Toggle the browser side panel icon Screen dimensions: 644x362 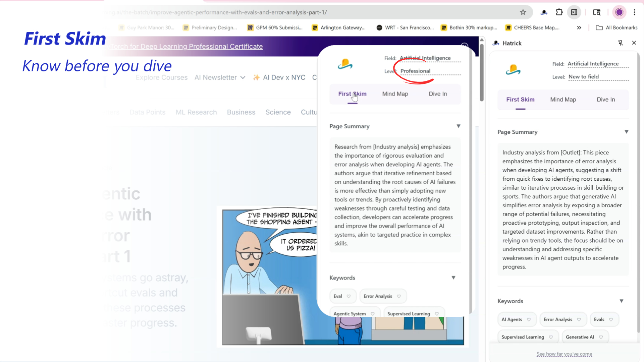point(574,12)
